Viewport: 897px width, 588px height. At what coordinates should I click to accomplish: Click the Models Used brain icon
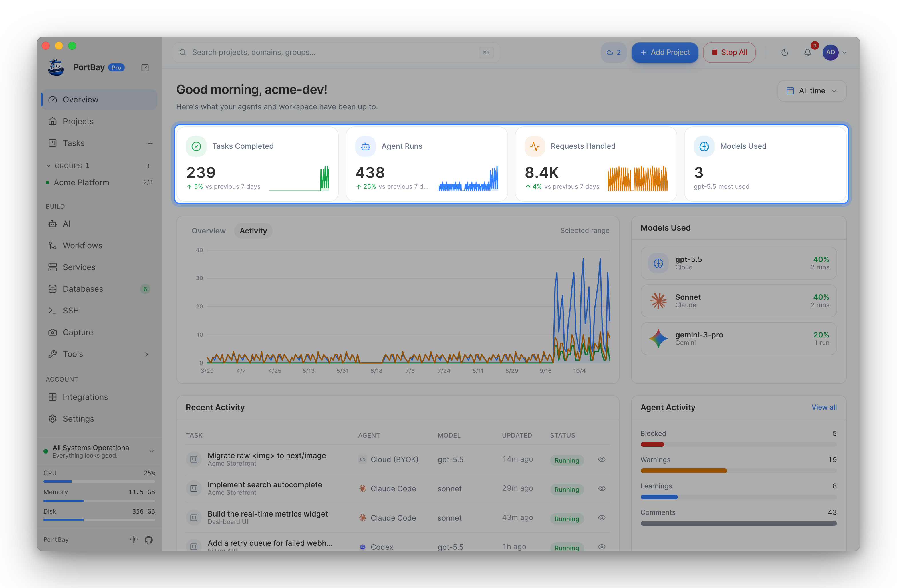click(x=704, y=146)
